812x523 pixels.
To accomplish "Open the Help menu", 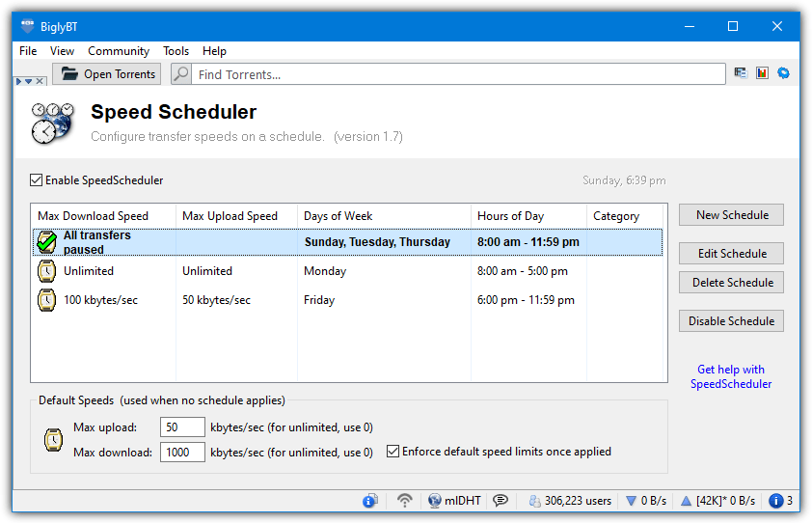I will [x=214, y=51].
